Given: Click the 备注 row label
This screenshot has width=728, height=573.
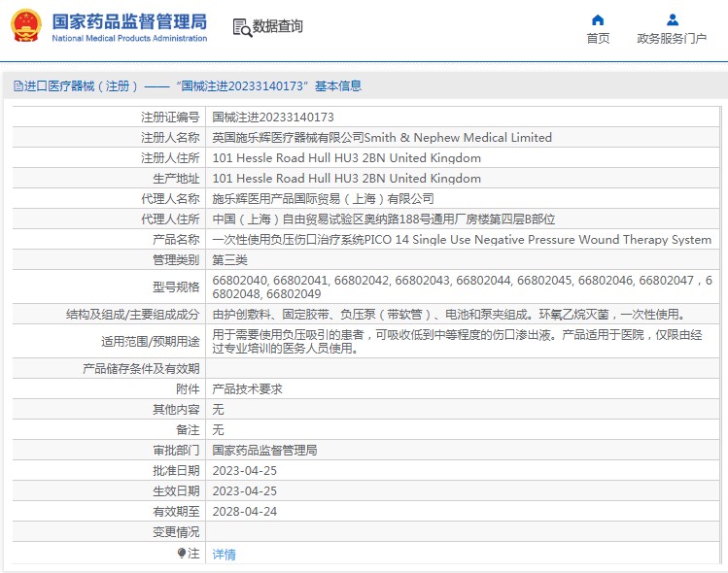Looking at the screenshot, I should [x=188, y=429].
